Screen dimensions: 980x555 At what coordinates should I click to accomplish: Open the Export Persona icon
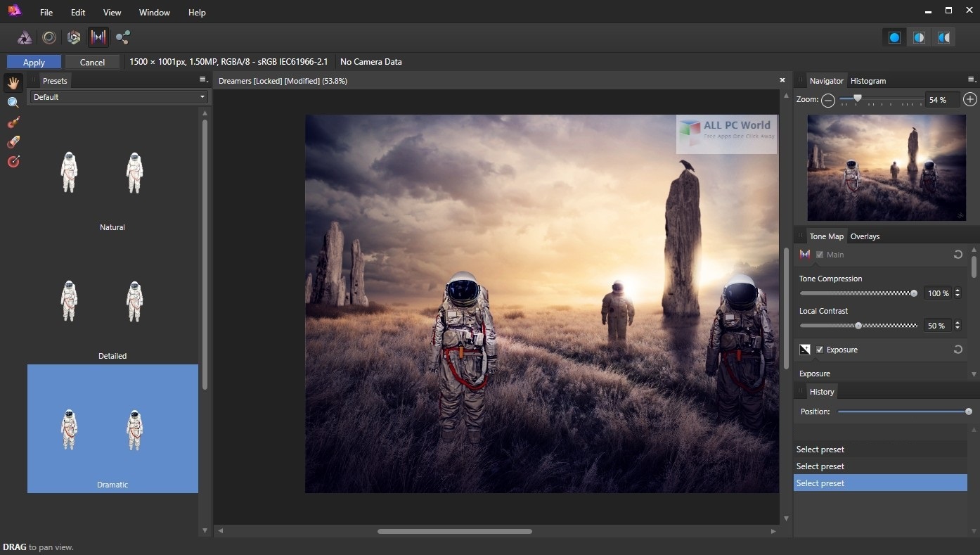click(123, 37)
